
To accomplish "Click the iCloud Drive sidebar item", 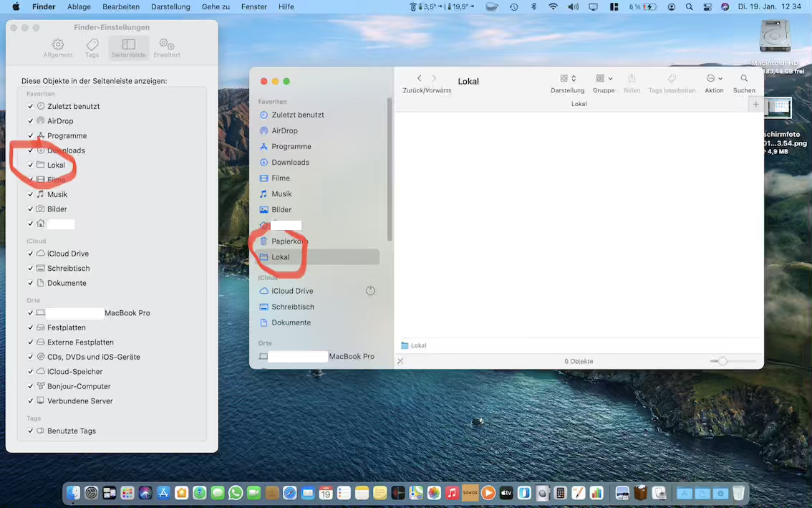I will tap(292, 291).
